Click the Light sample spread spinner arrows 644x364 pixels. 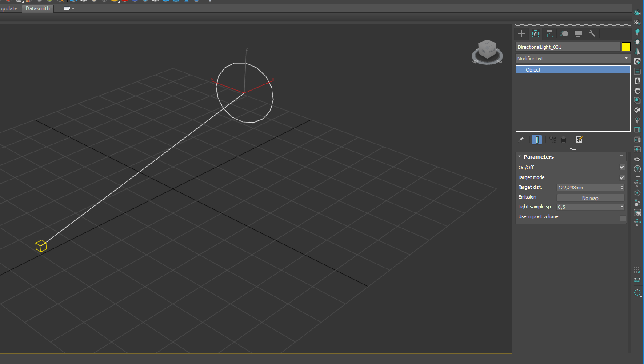coord(622,207)
